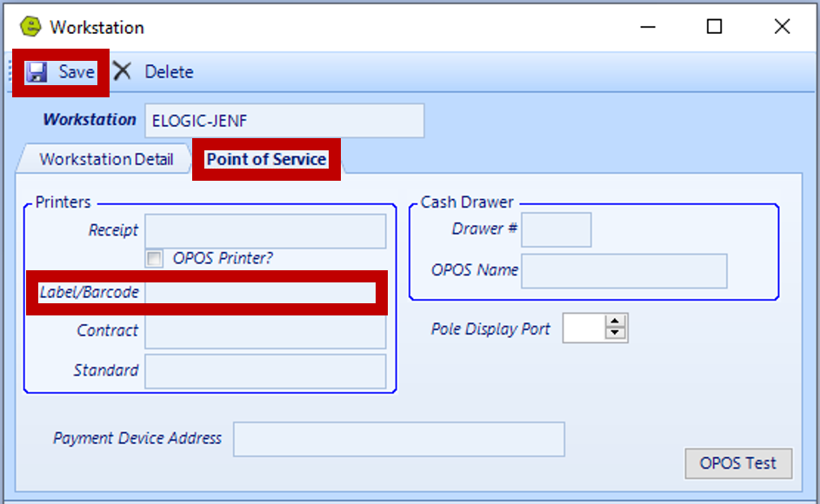Select the Point of Service tab
Image resolution: width=820 pixels, height=504 pixels.
pyautogui.click(x=267, y=160)
